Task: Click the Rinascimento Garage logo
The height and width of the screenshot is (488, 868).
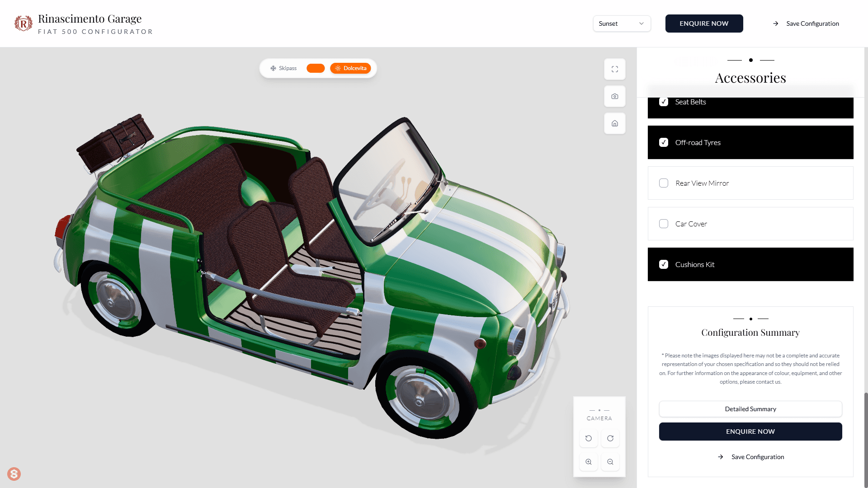Action: point(24,23)
